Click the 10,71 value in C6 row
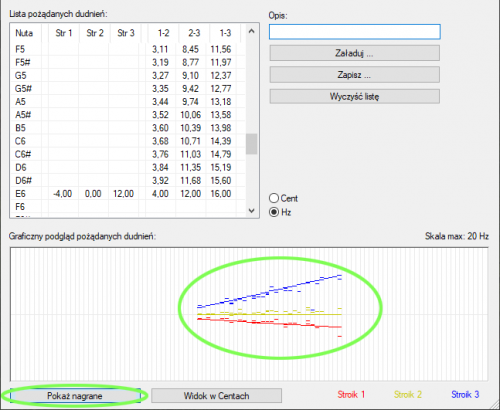Viewport: 500px width, 410px height. 190,141
